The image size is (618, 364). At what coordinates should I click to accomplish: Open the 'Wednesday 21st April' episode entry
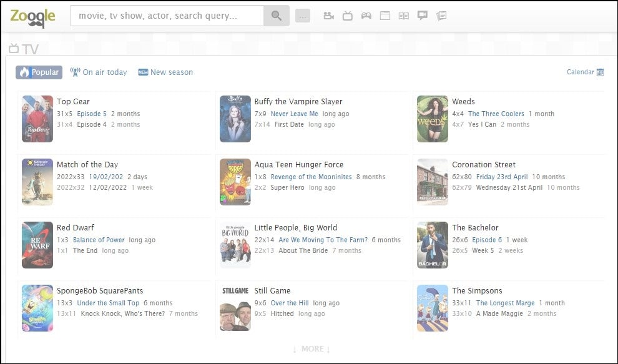tap(509, 187)
